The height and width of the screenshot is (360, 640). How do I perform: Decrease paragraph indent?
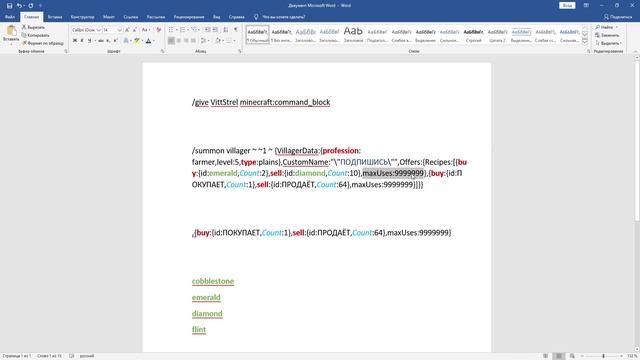207,30
